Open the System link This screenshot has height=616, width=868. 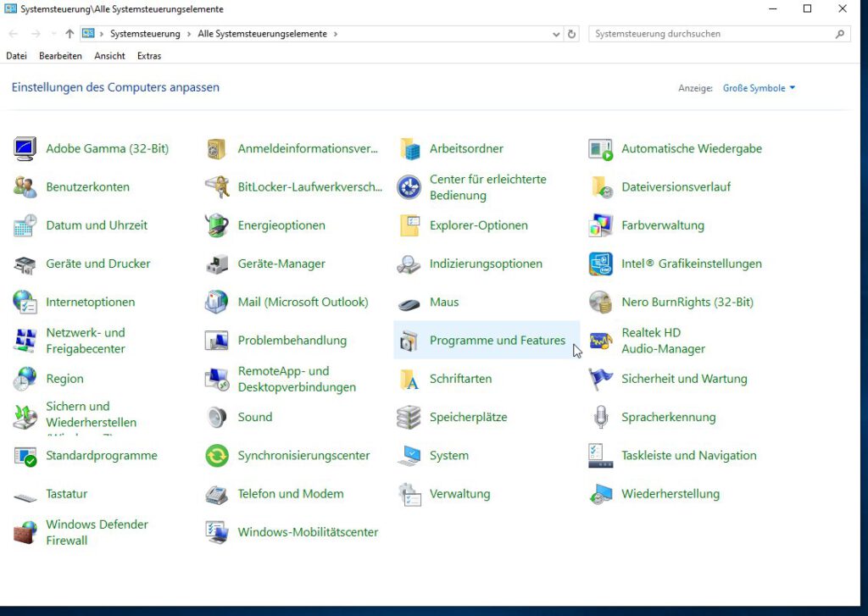(449, 456)
